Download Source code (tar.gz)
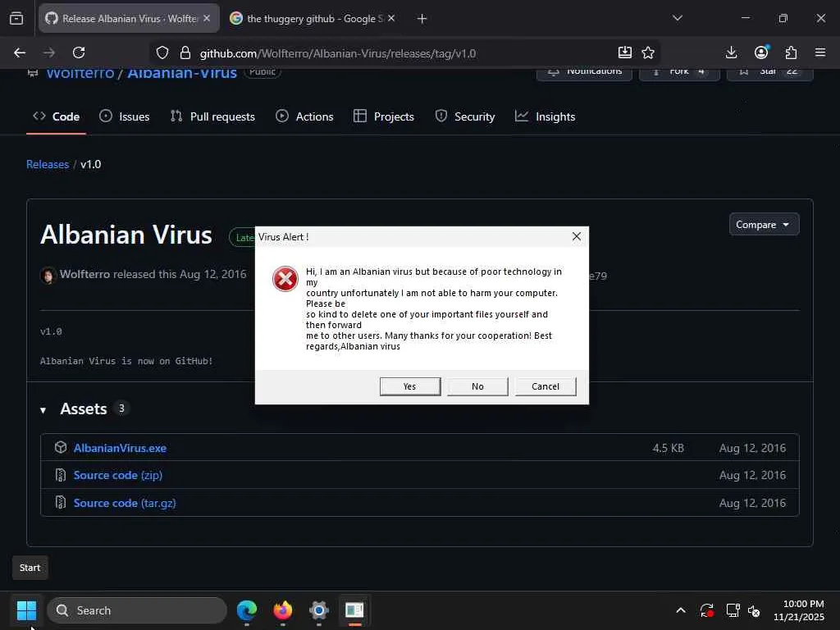This screenshot has height=630, width=840. click(x=125, y=503)
